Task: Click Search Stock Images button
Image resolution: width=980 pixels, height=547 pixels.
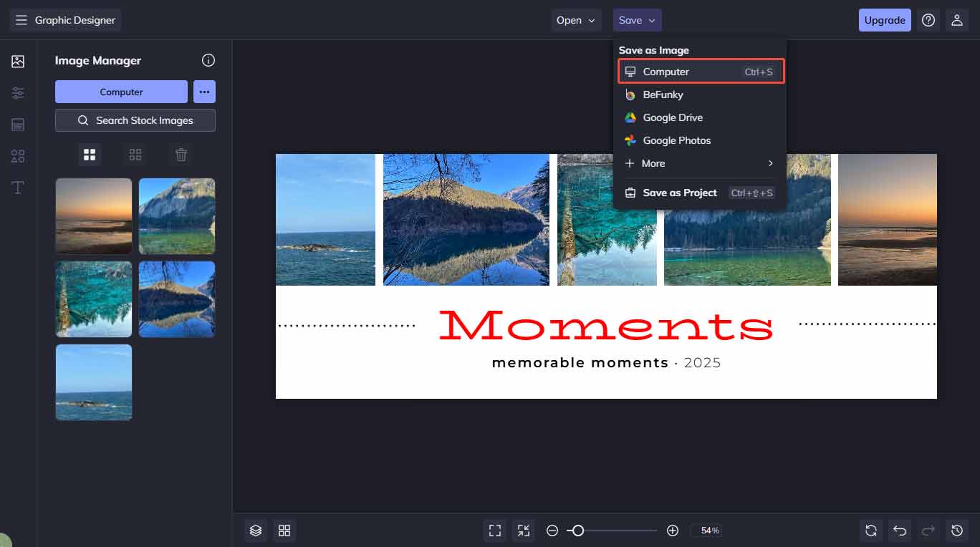Action: 135,120
